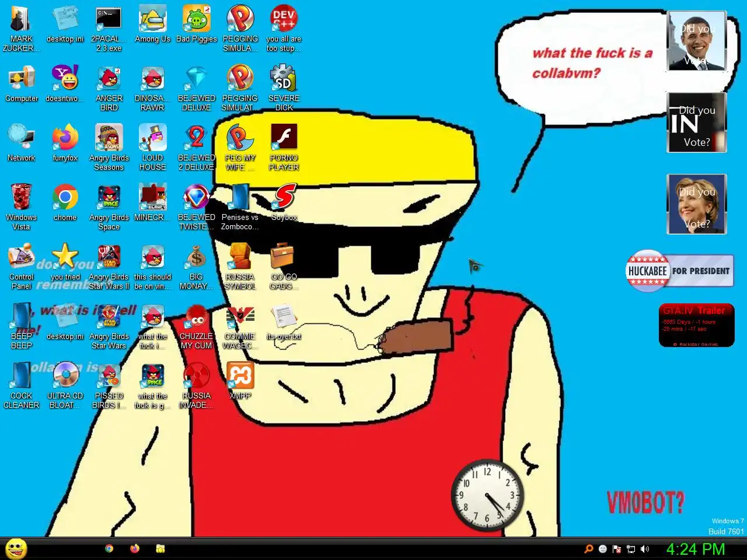Image resolution: width=747 pixels, height=560 pixels.
Task: Open the MARK ZUCKER... desktop icon
Action: tap(22, 29)
